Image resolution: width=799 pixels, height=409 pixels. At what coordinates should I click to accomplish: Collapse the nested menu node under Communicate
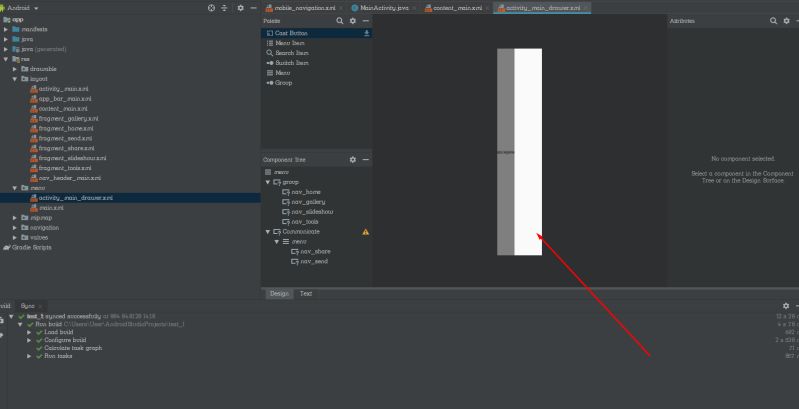click(277, 241)
